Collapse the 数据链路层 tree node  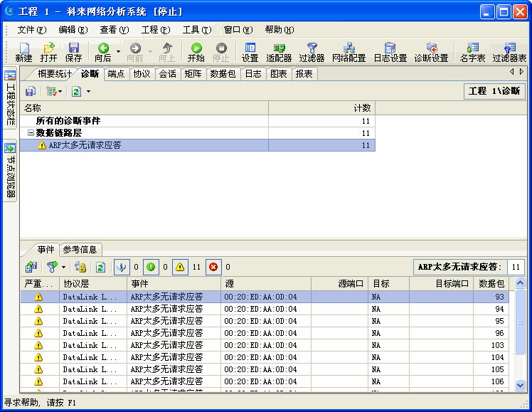[x=31, y=132]
